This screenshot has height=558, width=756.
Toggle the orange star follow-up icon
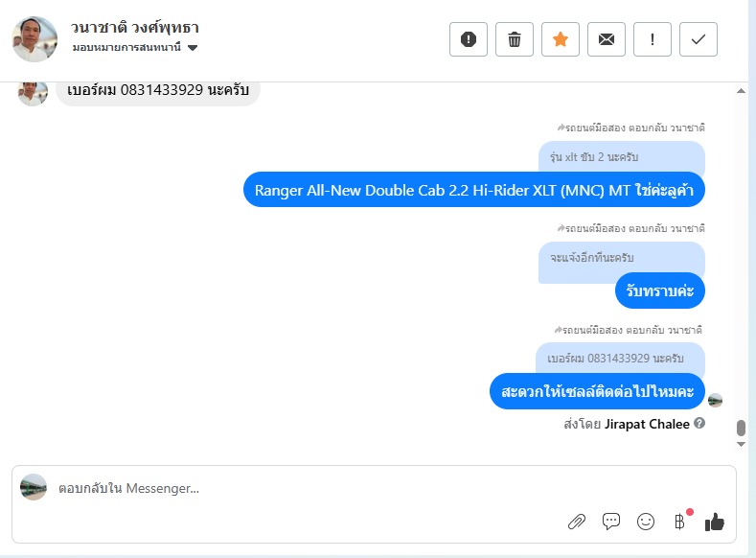[x=561, y=39]
